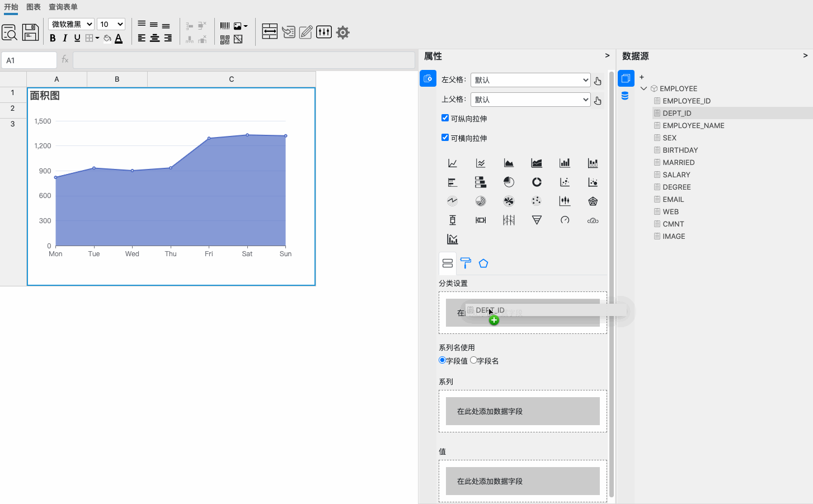Select the 字段名 radio option

[x=473, y=360]
